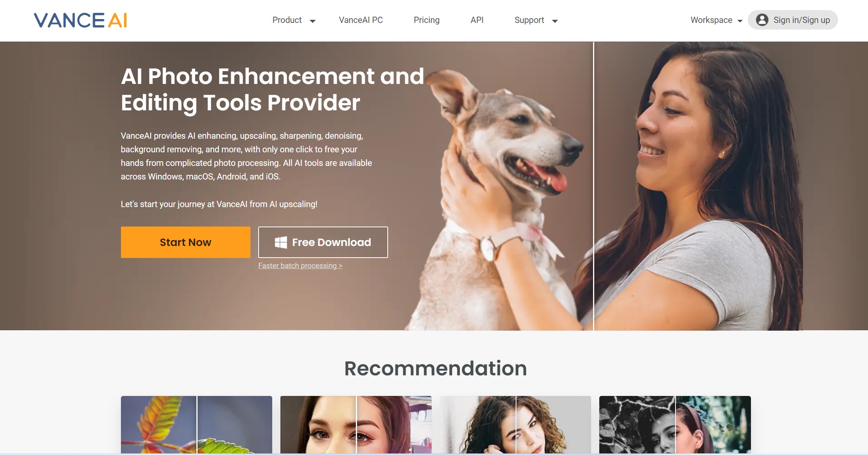Viewport: 868px width, 455px height.
Task: Open the curly-haired woman thumbnail
Action: (x=515, y=425)
